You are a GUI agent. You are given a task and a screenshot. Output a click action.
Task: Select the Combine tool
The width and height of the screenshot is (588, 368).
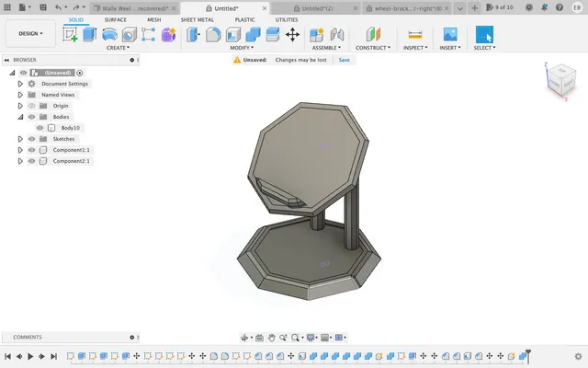click(x=253, y=35)
